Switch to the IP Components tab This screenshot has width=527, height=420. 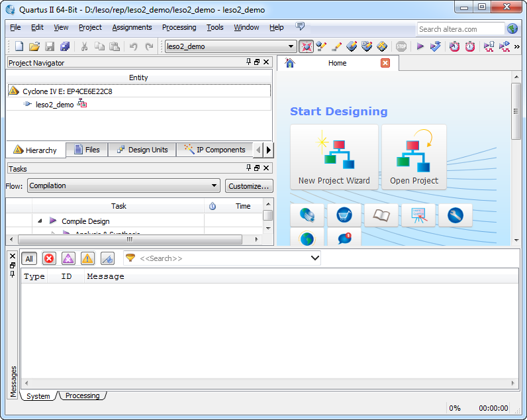tap(215, 150)
